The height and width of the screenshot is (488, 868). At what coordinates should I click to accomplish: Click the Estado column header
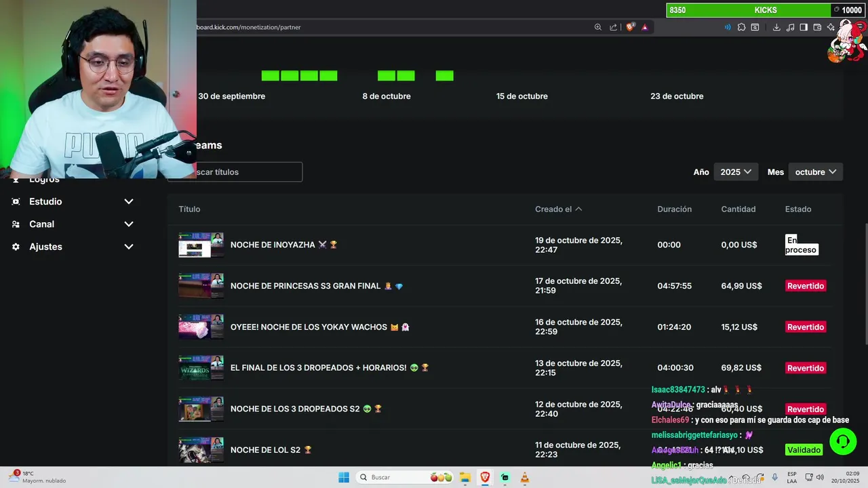(798, 209)
